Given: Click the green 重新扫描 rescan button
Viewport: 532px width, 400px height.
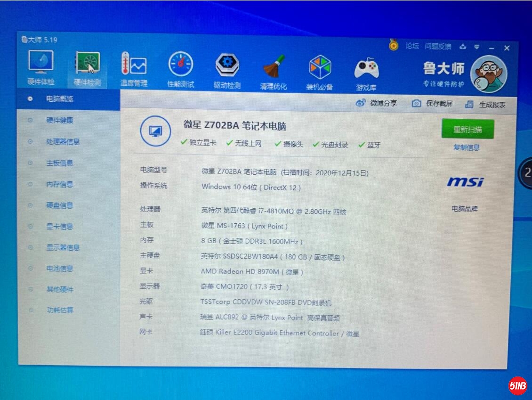Looking at the screenshot, I should (x=468, y=129).
